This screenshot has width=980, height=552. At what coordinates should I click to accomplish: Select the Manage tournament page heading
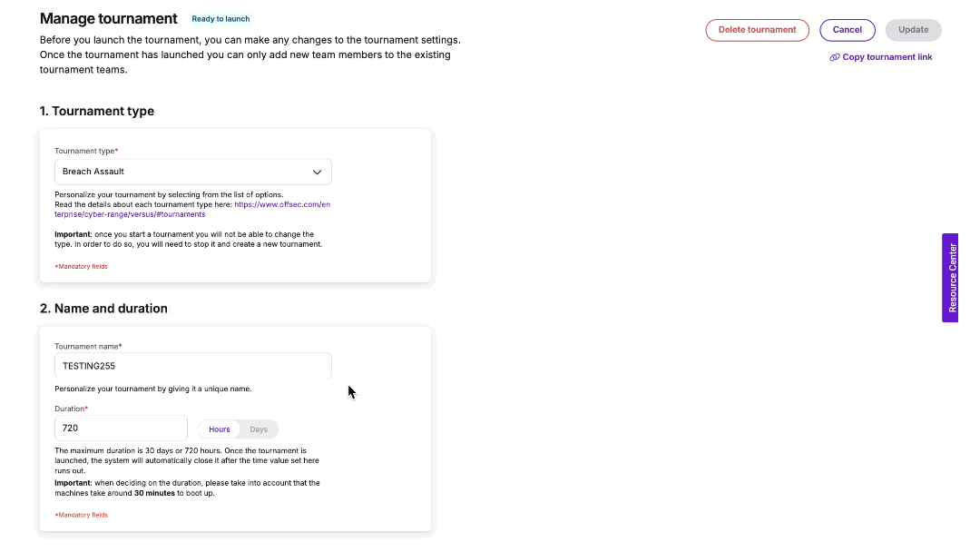[x=108, y=17]
